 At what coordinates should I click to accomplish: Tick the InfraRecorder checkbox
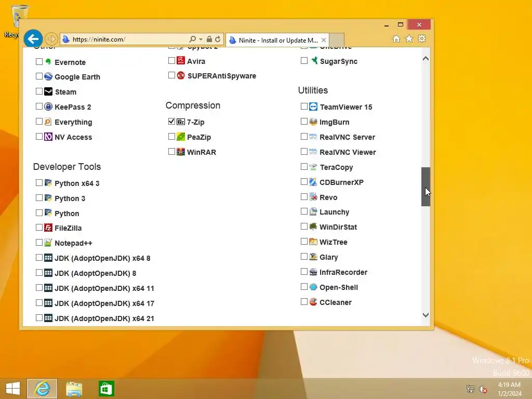click(x=304, y=272)
